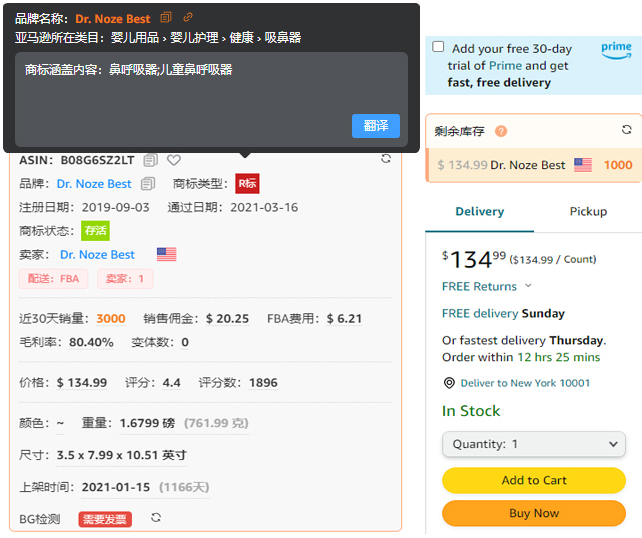Click the 卖家: 1 tag
The image size is (642, 538).
point(125,279)
